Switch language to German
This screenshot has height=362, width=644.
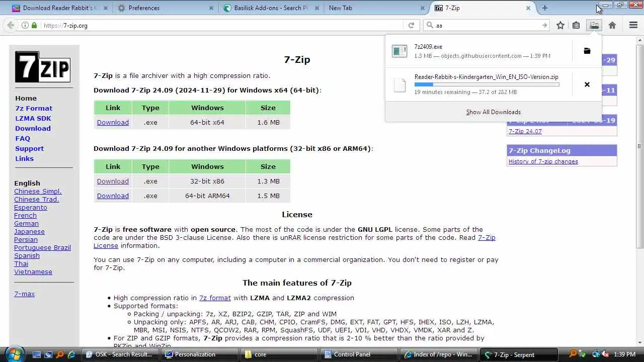click(x=26, y=223)
